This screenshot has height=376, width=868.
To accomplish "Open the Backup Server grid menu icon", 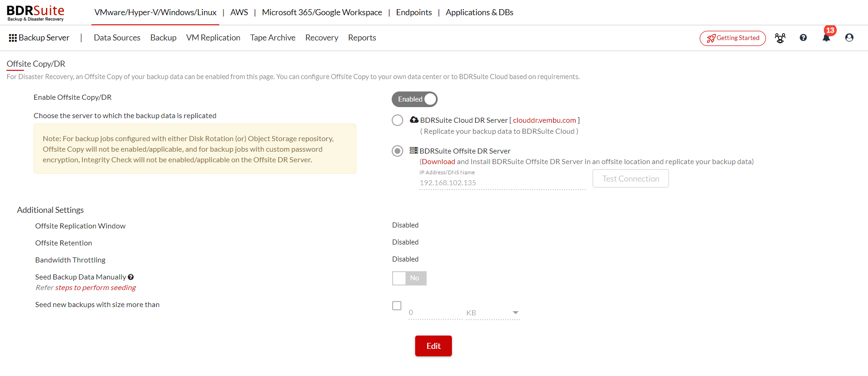I will tap(13, 38).
